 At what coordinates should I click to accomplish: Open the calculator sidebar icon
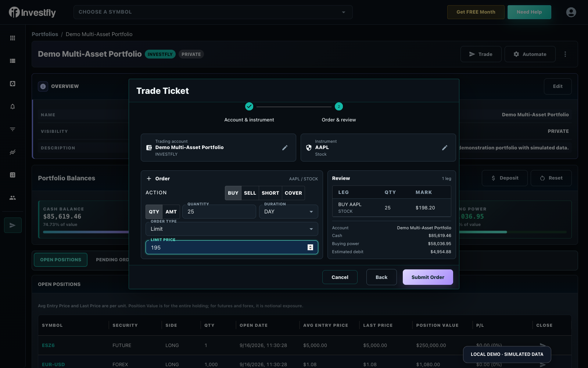click(x=12, y=175)
